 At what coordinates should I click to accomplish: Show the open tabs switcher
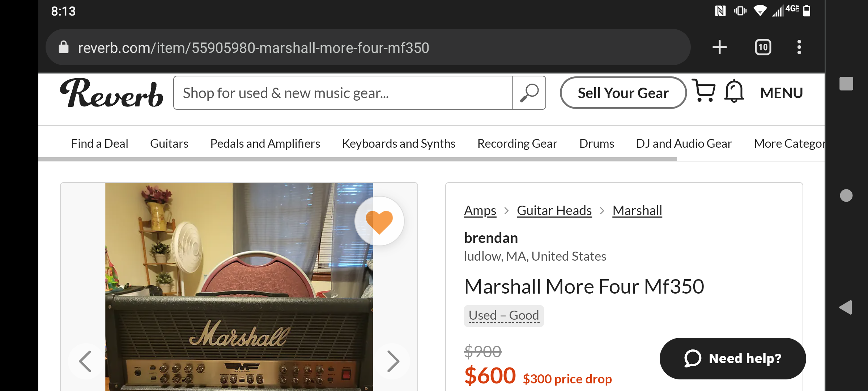763,47
